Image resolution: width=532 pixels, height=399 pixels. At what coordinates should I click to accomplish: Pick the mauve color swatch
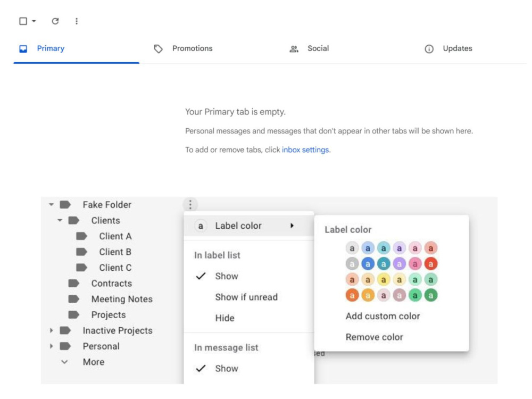(400, 295)
